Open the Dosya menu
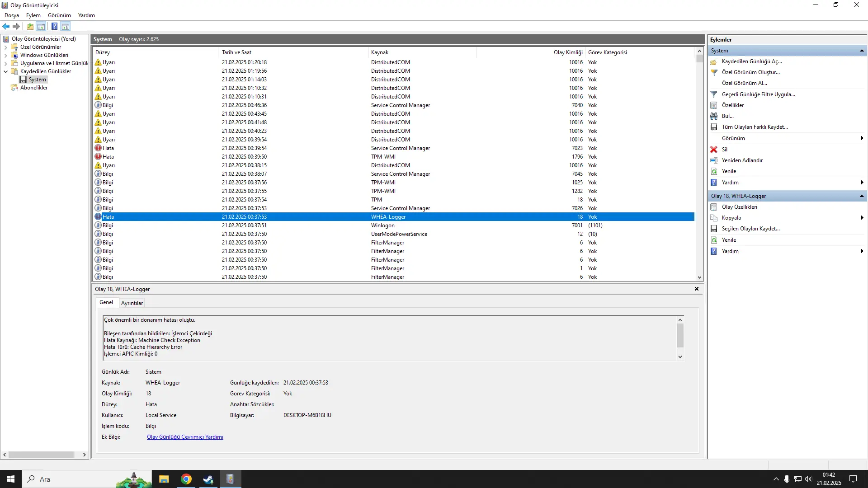This screenshot has width=868, height=488. [12, 15]
